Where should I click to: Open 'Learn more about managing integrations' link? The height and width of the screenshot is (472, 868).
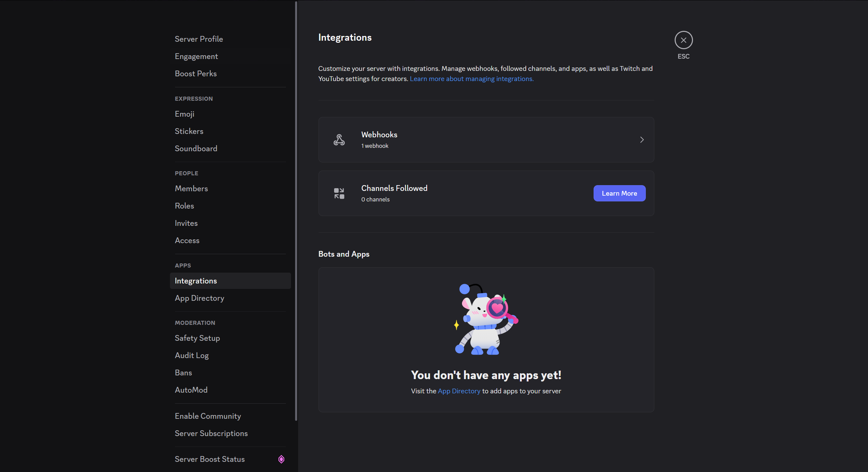pos(471,78)
